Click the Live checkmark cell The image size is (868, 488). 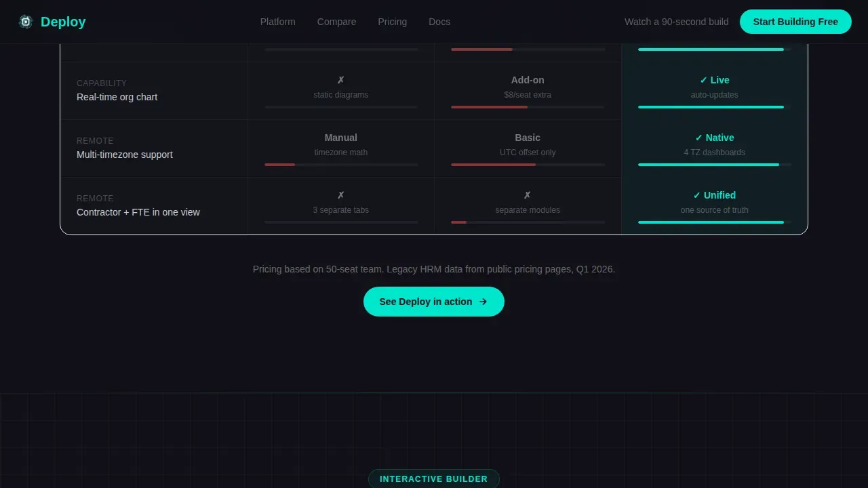coord(715,80)
